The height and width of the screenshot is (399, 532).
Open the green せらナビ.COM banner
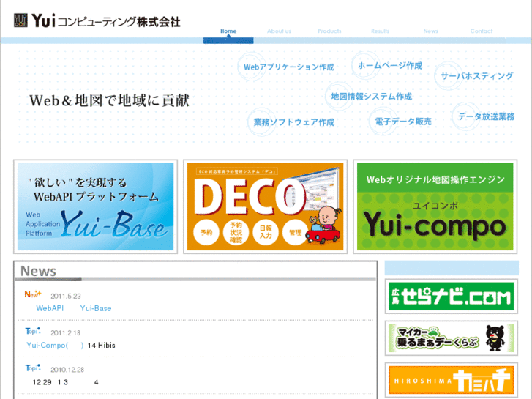coord(452,297)
